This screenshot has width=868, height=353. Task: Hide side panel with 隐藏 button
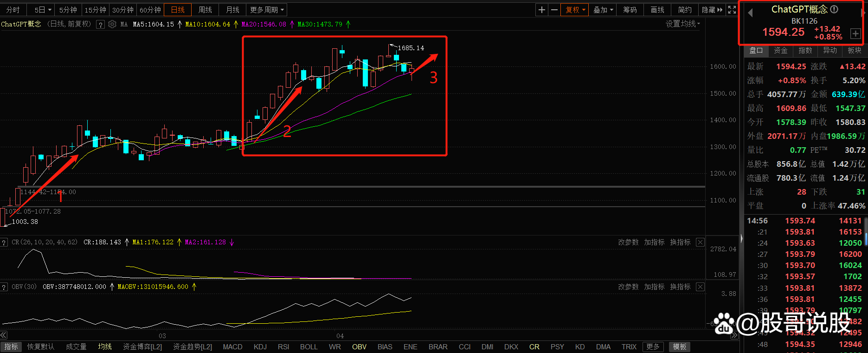tap(712, 10)
